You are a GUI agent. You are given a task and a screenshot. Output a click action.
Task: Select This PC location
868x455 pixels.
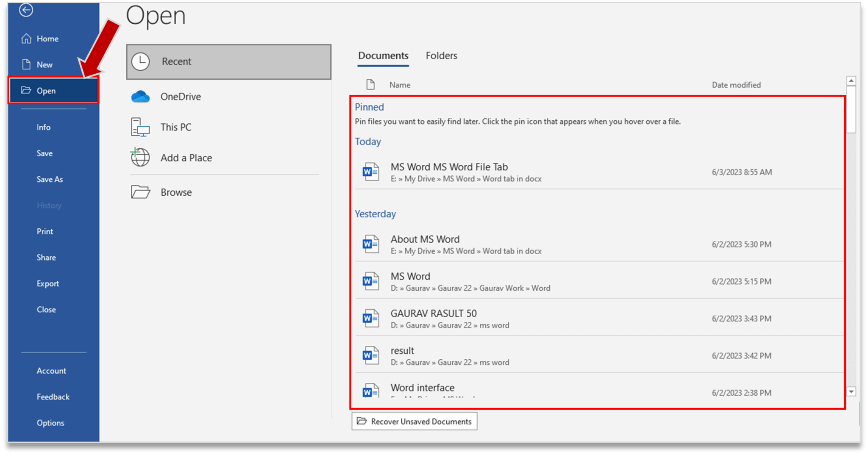(228, 127)
